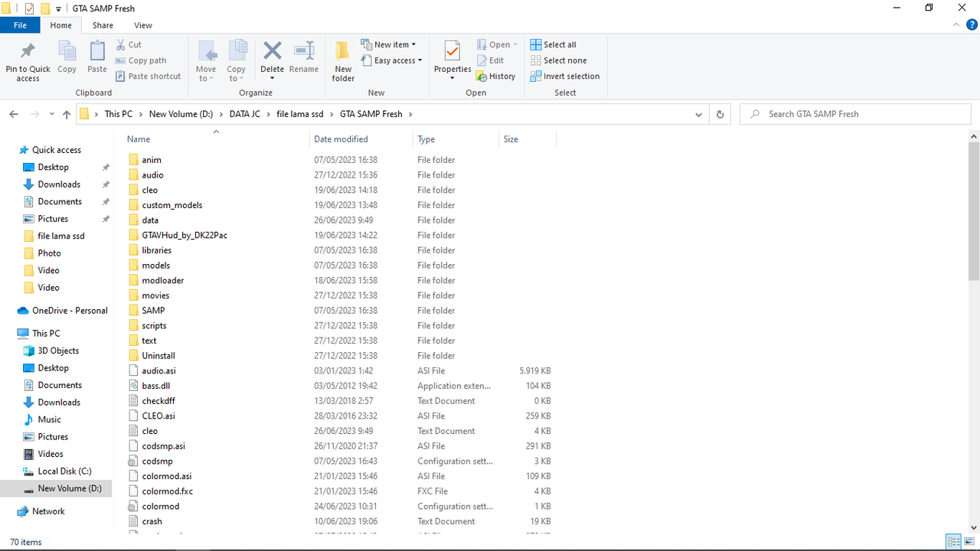Select the crash text document
The image size is (980, 551).
point(152,521)
